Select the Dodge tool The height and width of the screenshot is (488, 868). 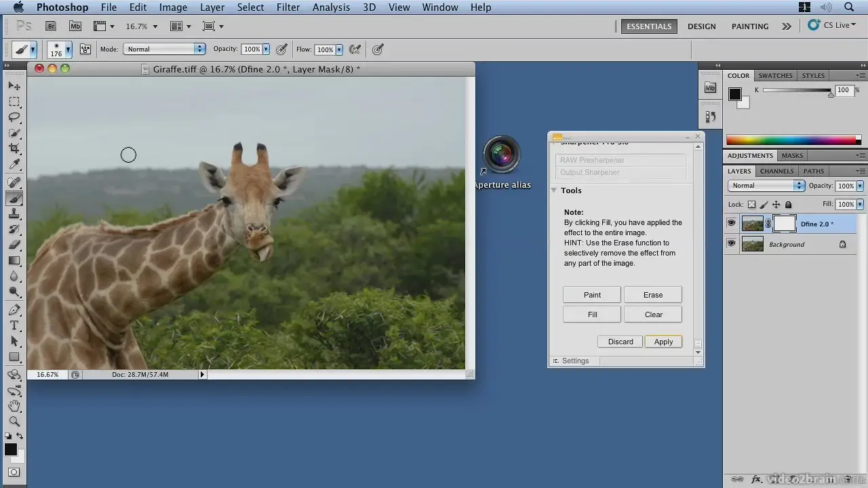tap(14, 291)
